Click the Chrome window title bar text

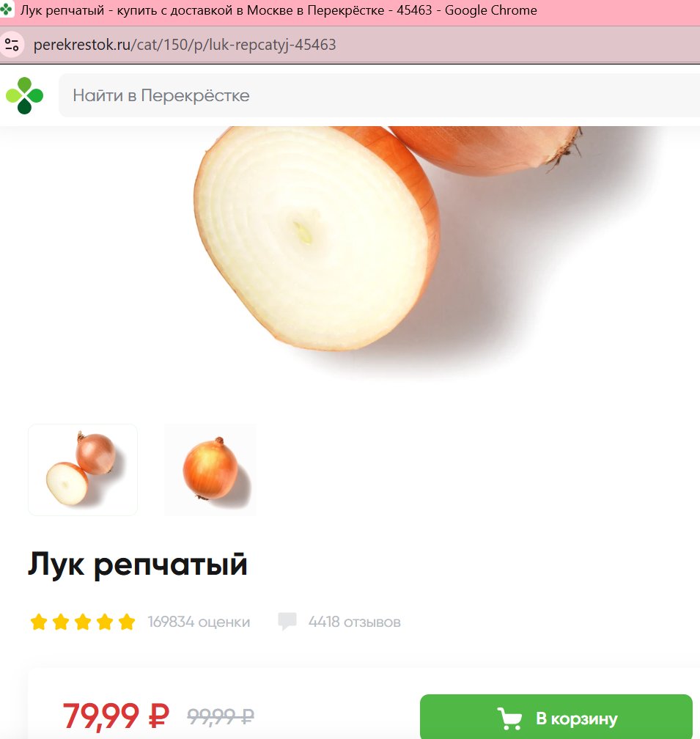279,10
